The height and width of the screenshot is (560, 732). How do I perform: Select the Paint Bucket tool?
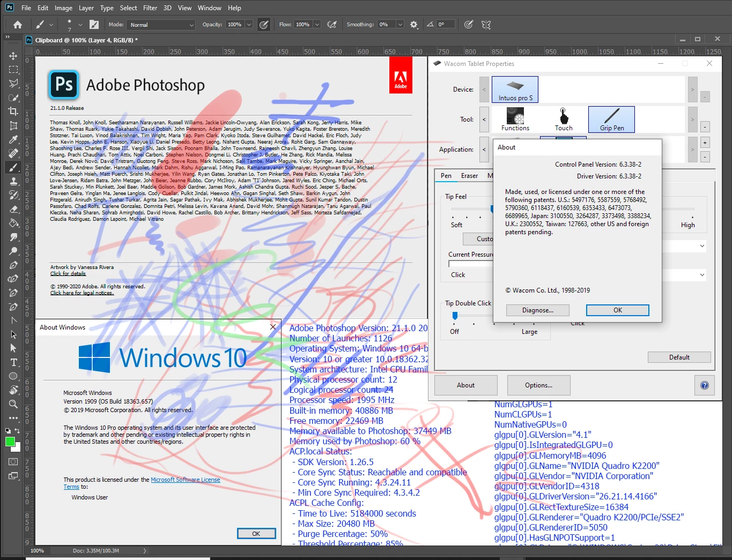tap(13, 223)
